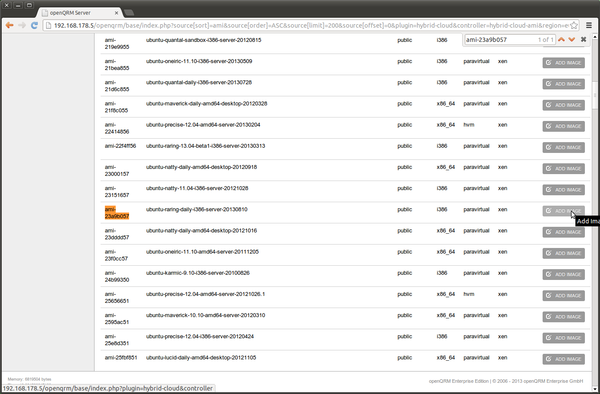Click AMI id ami-22f4ff56
Viewport: 600px width, 394px height.
pos(120,146)
